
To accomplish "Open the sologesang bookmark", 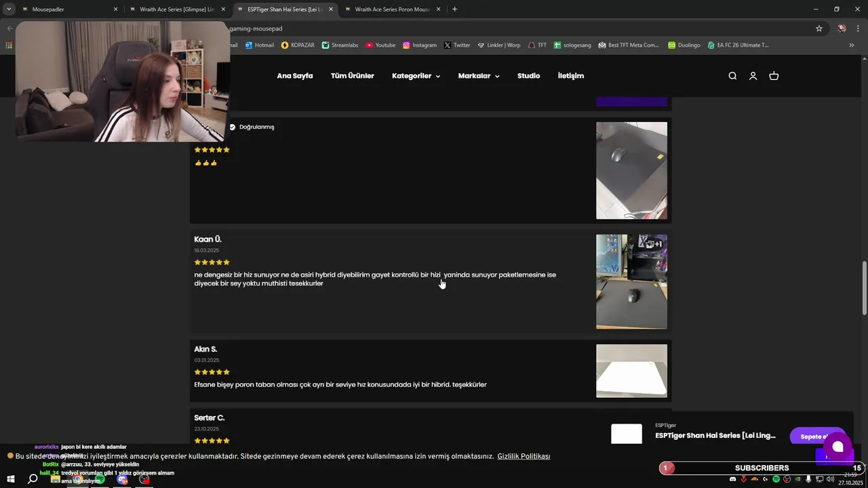I will 572,45.
